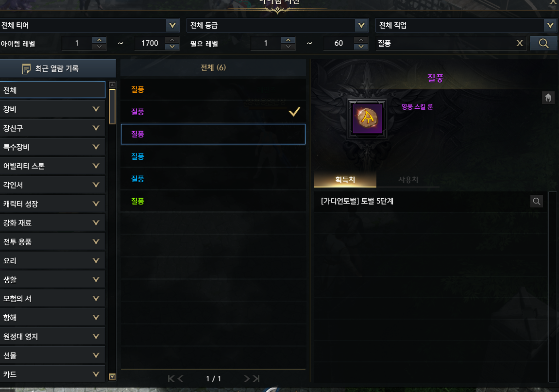Click the magnifier next to 가디언토벌 토벌 5단계
The height and width of the screenshot is (392, 559).
(537, 201)
